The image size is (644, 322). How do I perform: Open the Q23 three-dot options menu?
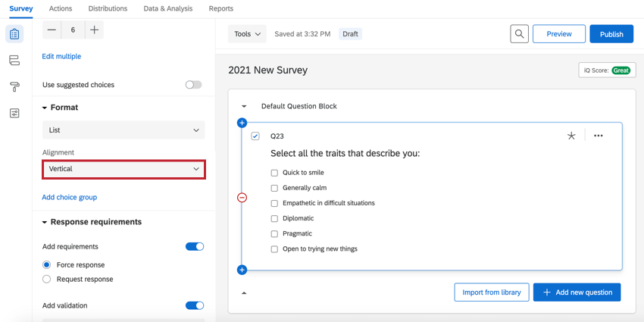pyautogui.click(x=599, y=136)
